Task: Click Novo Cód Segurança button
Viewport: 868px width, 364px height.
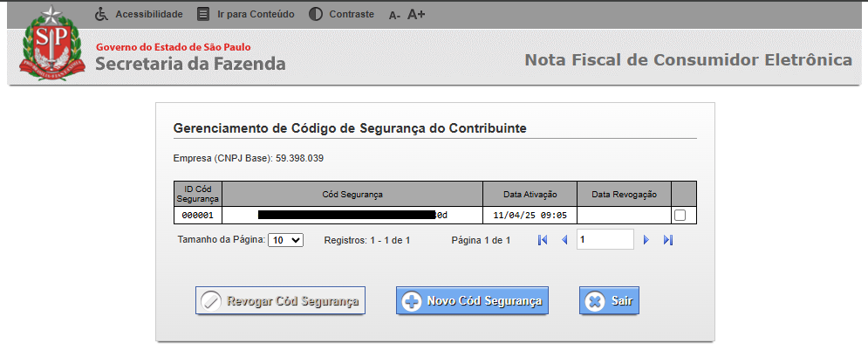Action: coord(472,301)
